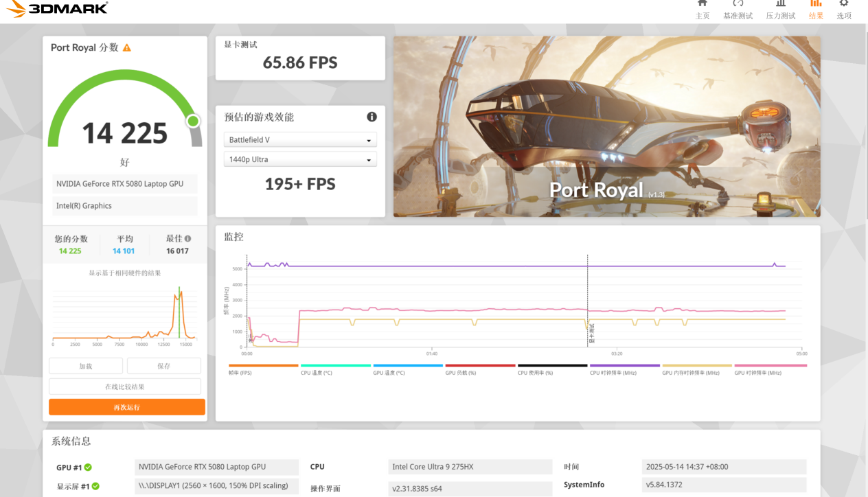Toggle the CPU 时钟频率 legend line
Viewport: 868px width, 497px height.
coord(625,369)
